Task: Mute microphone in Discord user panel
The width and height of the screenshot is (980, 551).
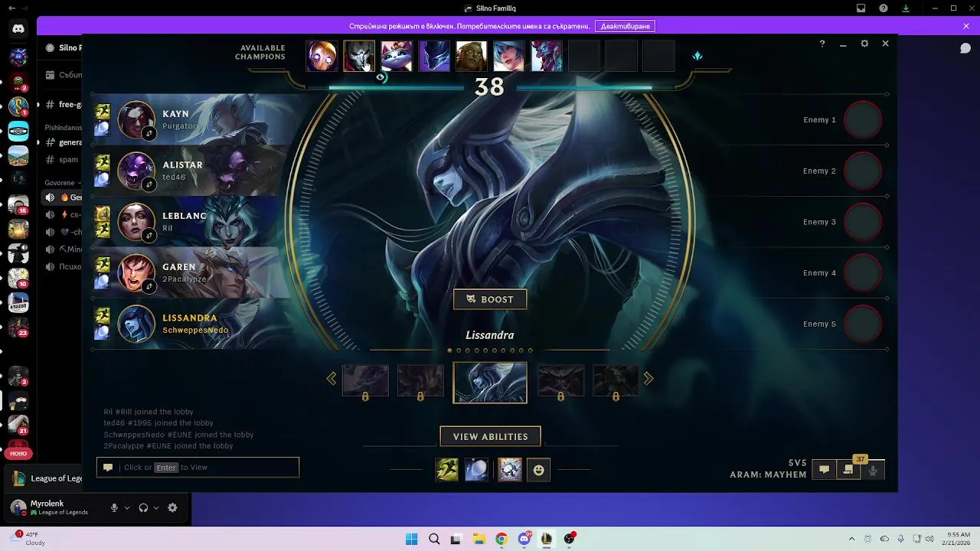Action: pyautogui.click(x=114, y=507)
